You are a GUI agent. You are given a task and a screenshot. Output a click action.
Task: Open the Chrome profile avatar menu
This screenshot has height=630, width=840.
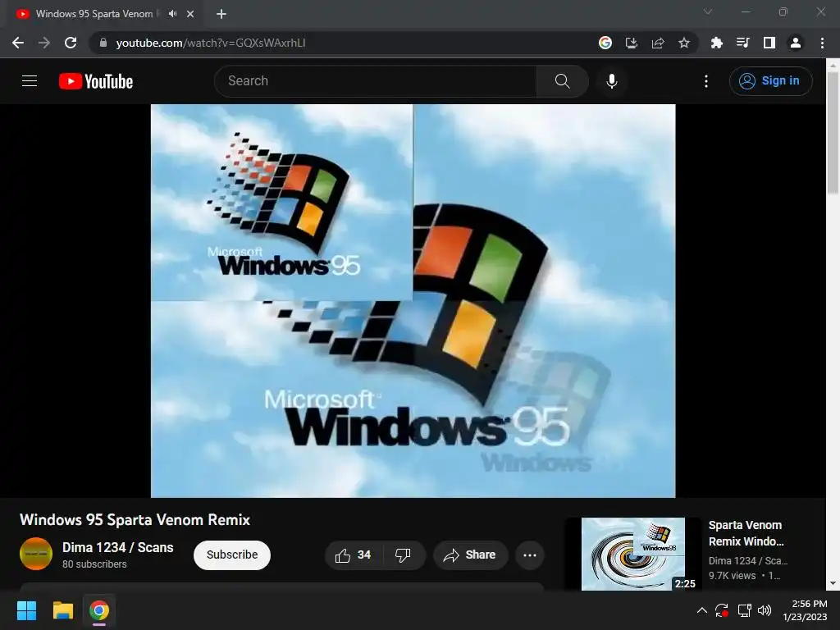796,43
